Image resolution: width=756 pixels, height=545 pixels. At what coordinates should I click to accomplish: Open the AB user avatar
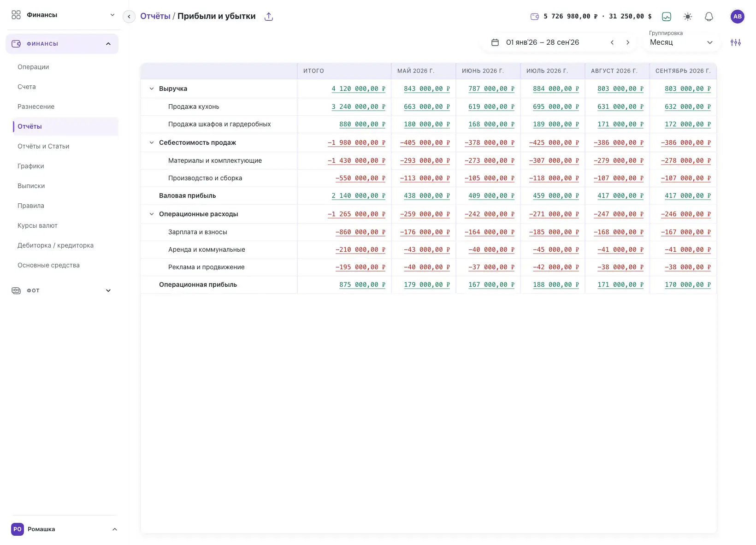tap(738, 17)
